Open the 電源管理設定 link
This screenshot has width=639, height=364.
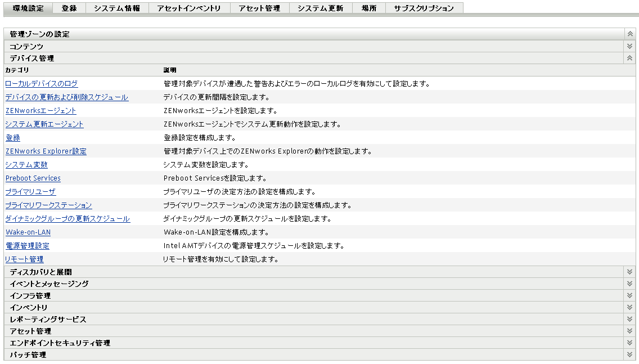(28, 246)
